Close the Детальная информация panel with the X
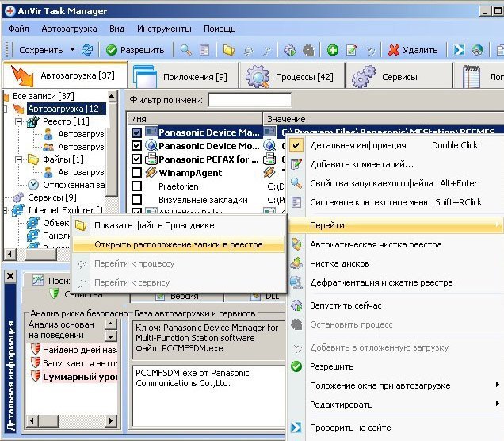 10,276
